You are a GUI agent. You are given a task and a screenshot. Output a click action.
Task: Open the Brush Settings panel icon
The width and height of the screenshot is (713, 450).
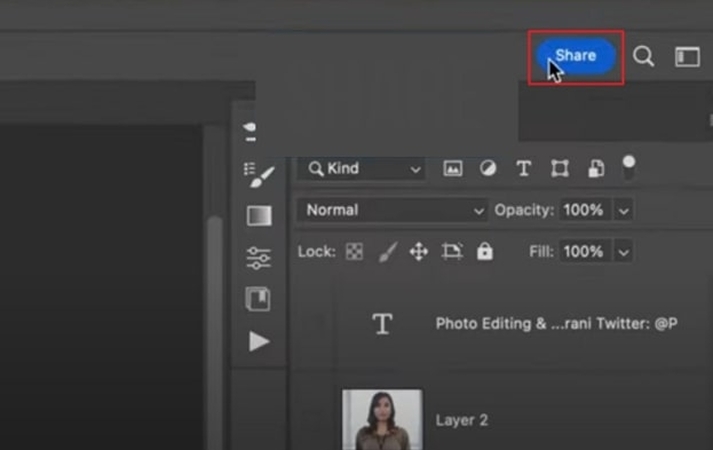[259, 175]
